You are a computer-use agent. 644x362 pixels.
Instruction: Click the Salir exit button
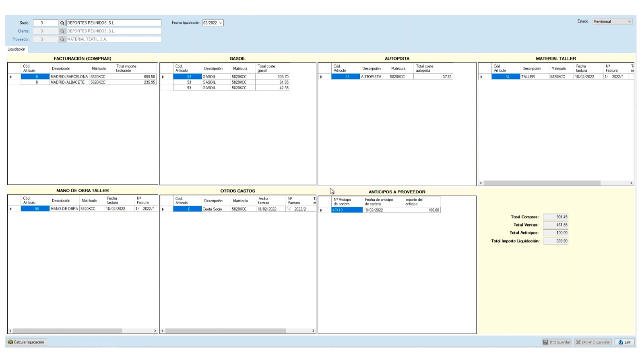[x=625, y=342]
